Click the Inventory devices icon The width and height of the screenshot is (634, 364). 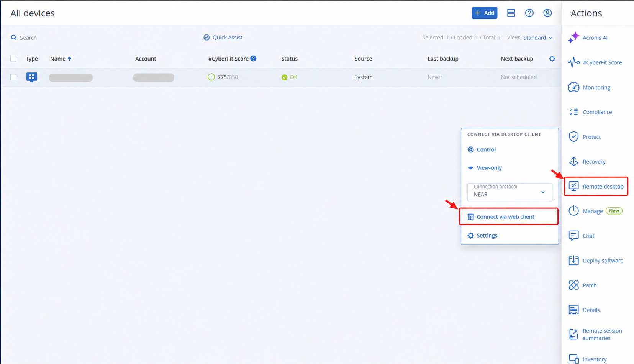point(573,359)
